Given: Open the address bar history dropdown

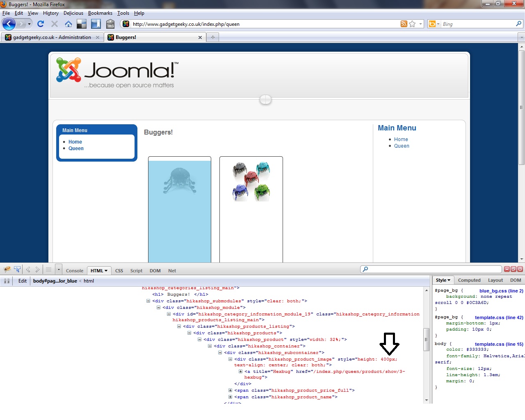Looking at the screenshot, I should click(420, 24).
